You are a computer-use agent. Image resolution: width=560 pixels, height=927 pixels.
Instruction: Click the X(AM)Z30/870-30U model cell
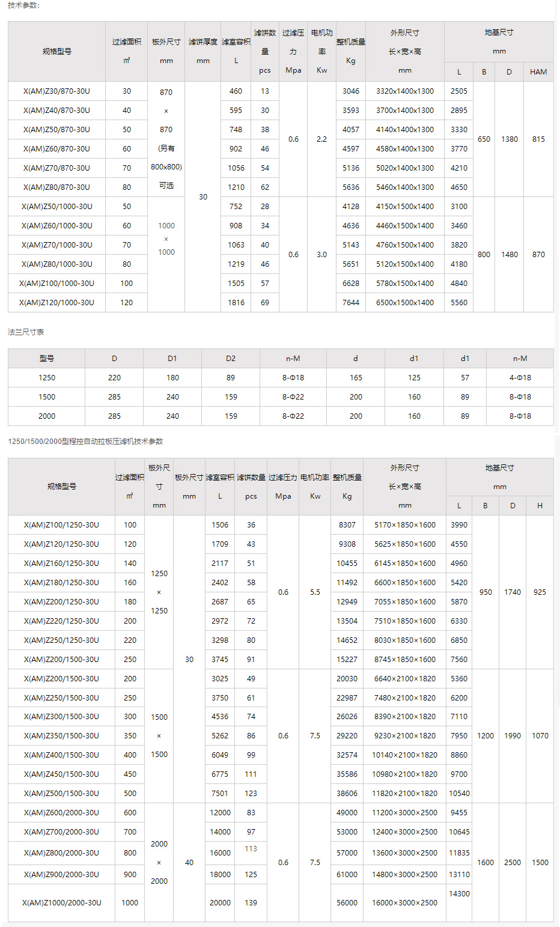(56, 91)
